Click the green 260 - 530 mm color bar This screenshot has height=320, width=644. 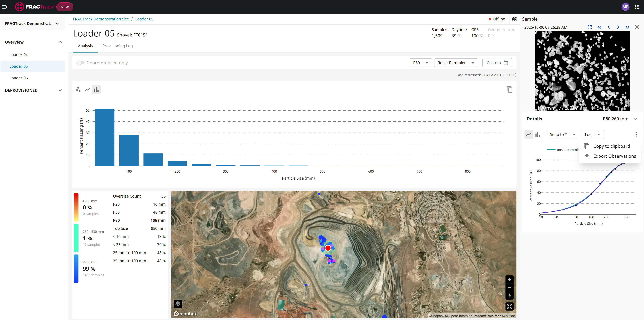coord(76,238)
